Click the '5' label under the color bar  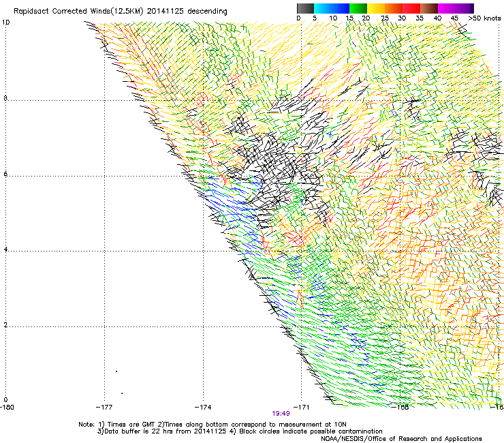[x=315, y=18]
